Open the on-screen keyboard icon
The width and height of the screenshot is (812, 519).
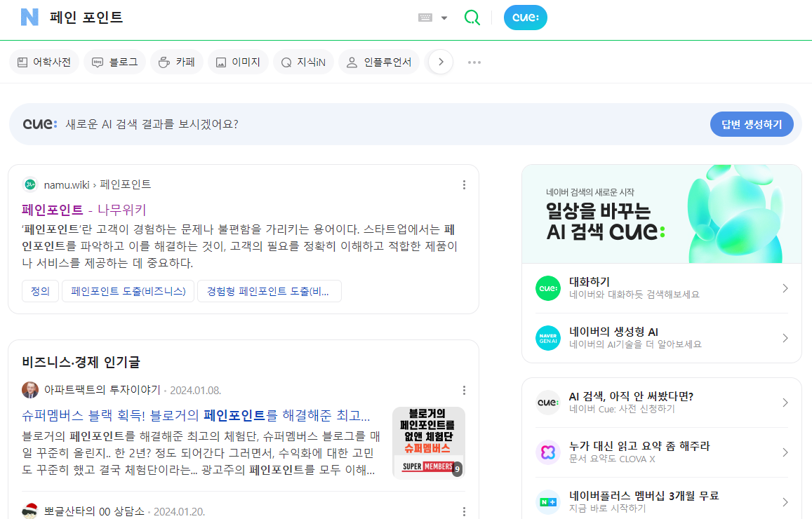(x=425, y=18)
